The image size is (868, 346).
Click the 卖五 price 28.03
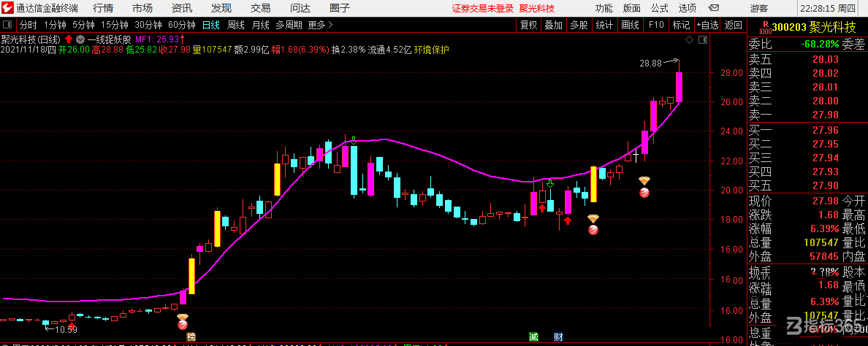[826, 58]
